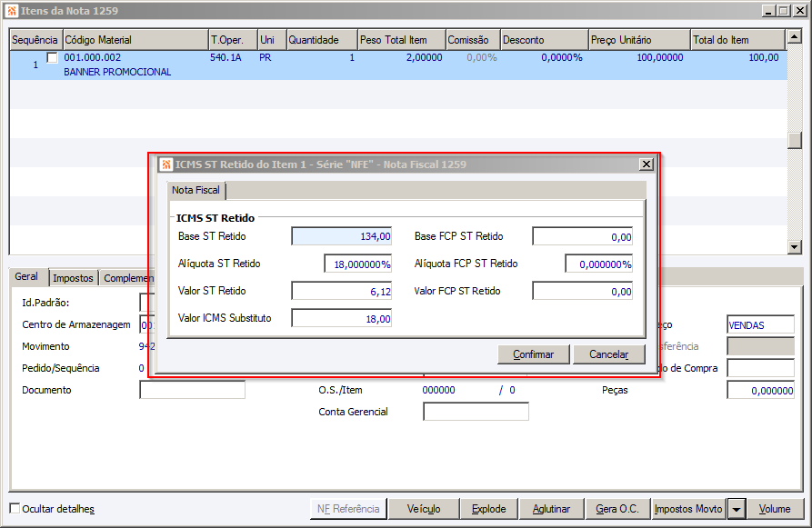Click the PR unit cell

tap(266, 57)
